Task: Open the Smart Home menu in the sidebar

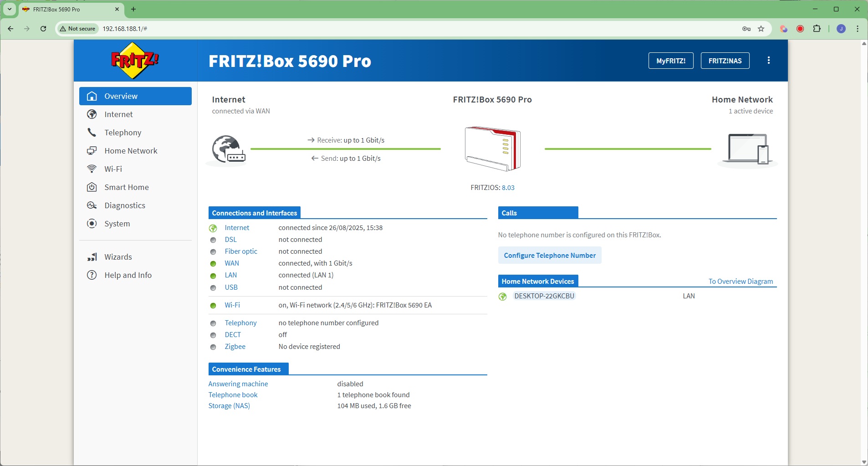Action: [135, 187]
